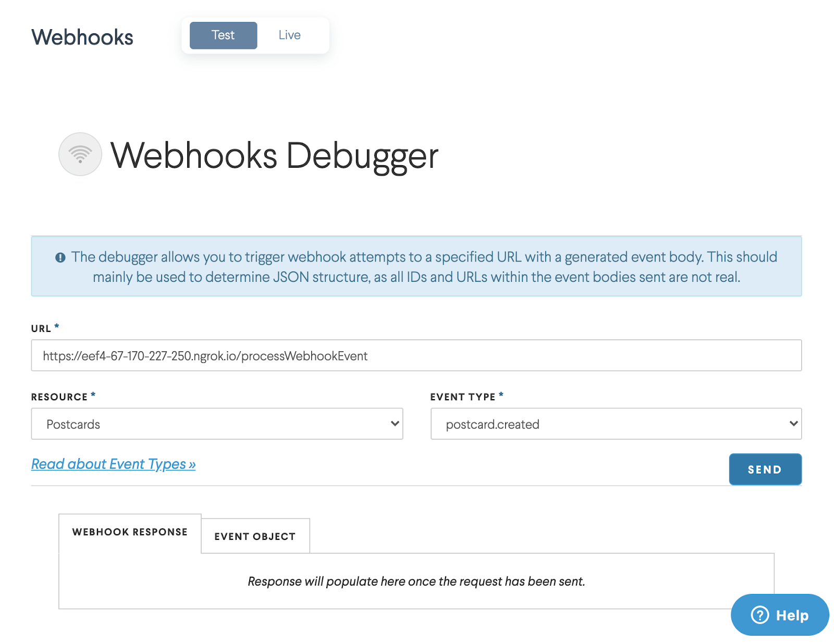834x644 pixels.
Task: Click the wifi icon beside Webhooks Debugger heading
Action: coord(80,154)
